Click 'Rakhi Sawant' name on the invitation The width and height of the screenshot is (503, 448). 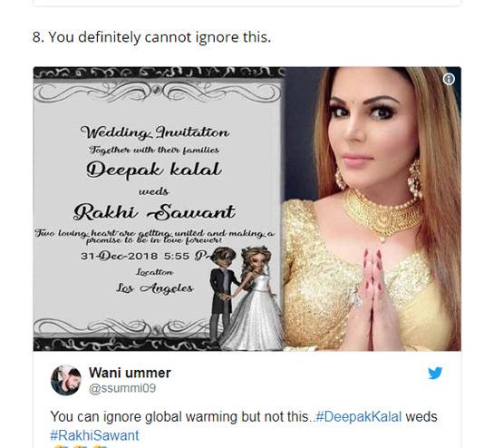point(154,212)
